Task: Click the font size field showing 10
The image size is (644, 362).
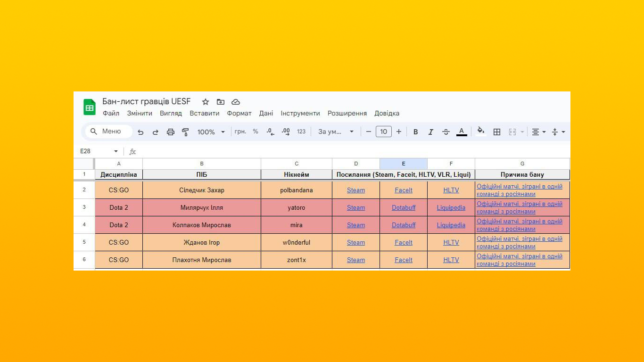Action: coord(384,132)
